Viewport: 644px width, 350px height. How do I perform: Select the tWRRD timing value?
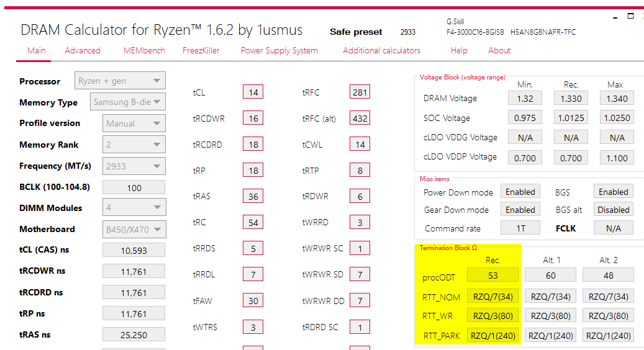tap(360, 222)
